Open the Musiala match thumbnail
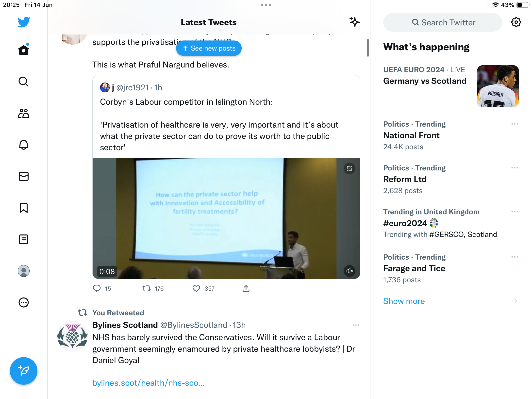532x399 pixels. pos(498,86)
